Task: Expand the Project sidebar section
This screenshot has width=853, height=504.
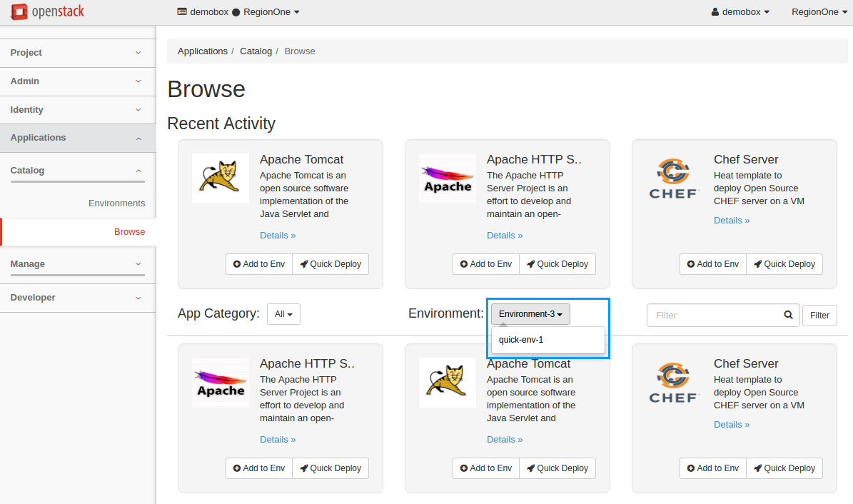Action: click(x=77, y=53)
